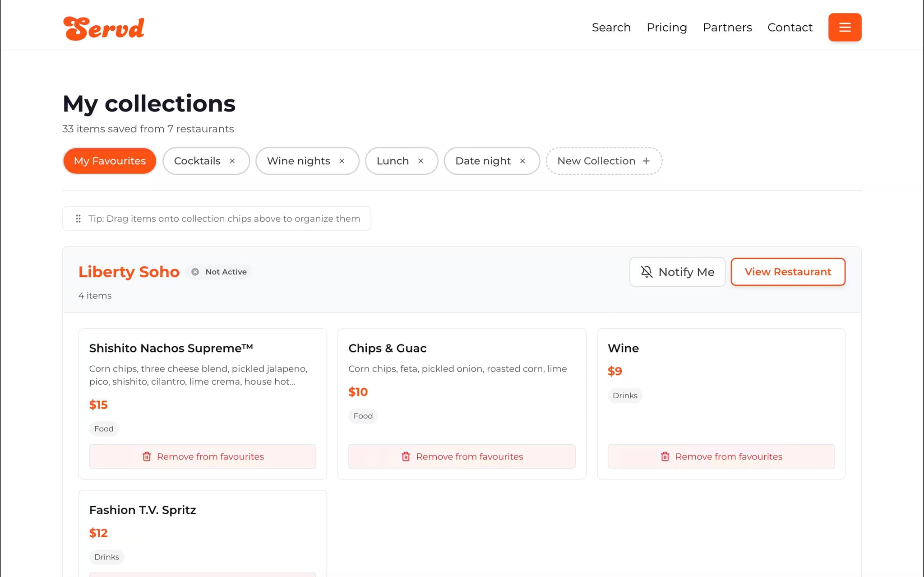Open the orange hamburger menu
This screenshot has height=577, width=924.
(x=845, y=27)
